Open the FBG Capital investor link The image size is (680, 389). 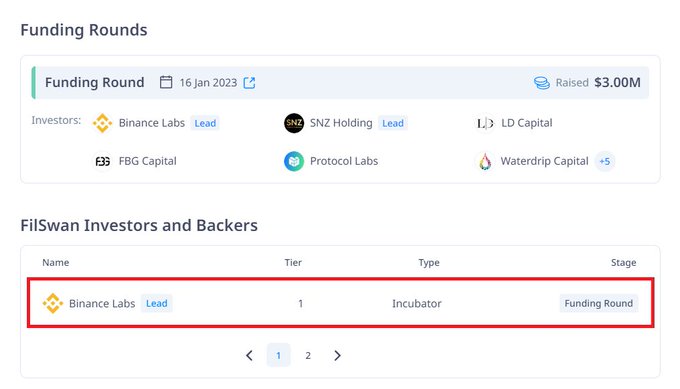[147, 161]
